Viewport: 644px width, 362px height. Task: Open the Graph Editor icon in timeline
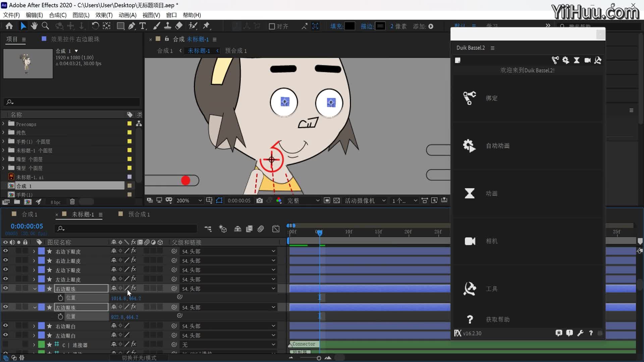(276, 229)
